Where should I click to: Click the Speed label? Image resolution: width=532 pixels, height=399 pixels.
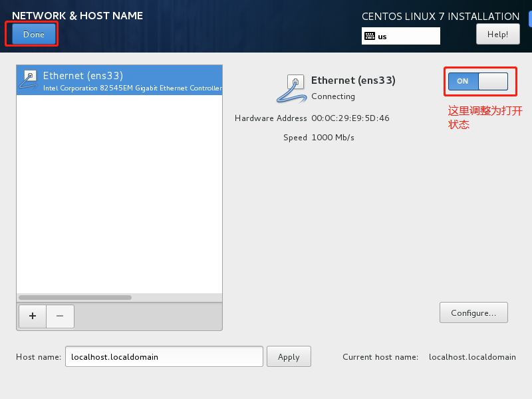point(295,138)
